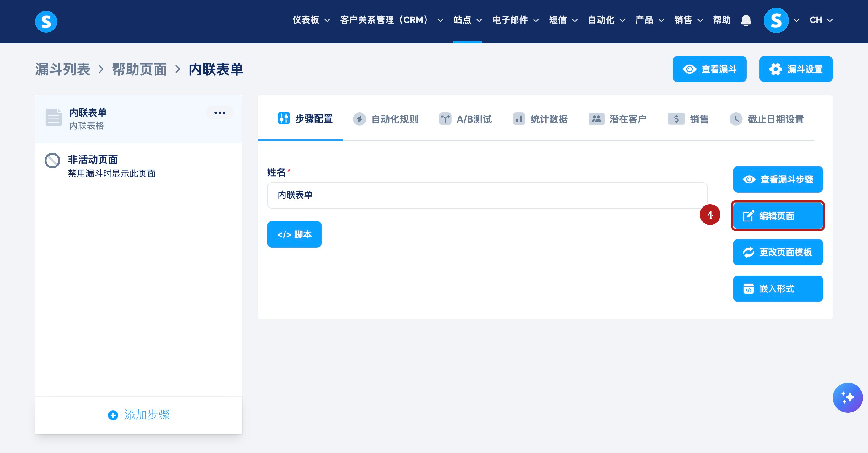Click the plus icon beside 添加步骤
This screenshot has width=868, height=453.
click(113, 415)
